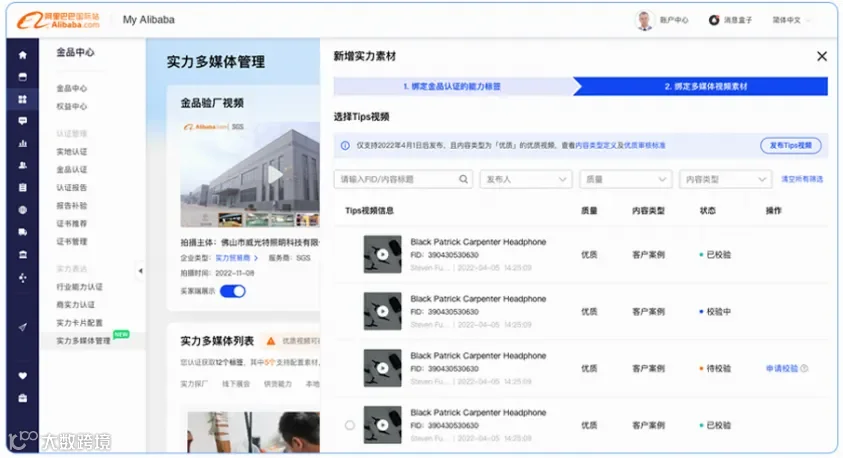The height and width of the screenshot is (458, 843).
Task: Select radio button for last headphone video
Action: [349, 425]
